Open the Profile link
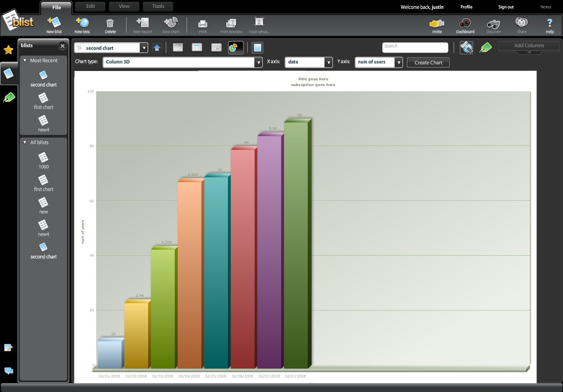The height and width of the screenshot is (392, 563). pyautogui.click(x=466, y=7)
